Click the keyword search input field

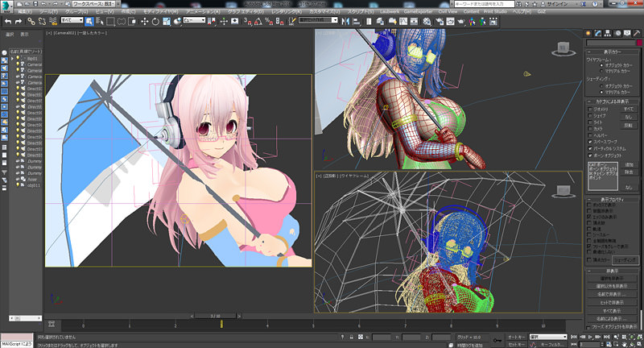click(x=485, y=4)
